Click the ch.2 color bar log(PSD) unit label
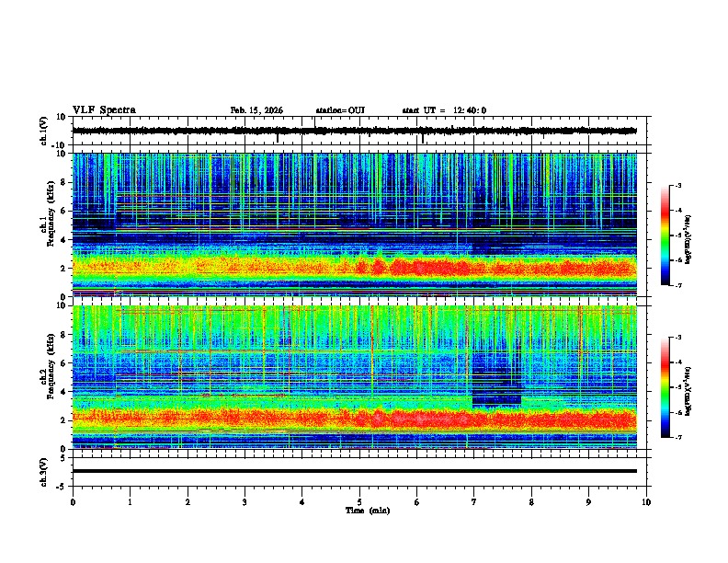This screenshot has height=563, width=728. 688,391
